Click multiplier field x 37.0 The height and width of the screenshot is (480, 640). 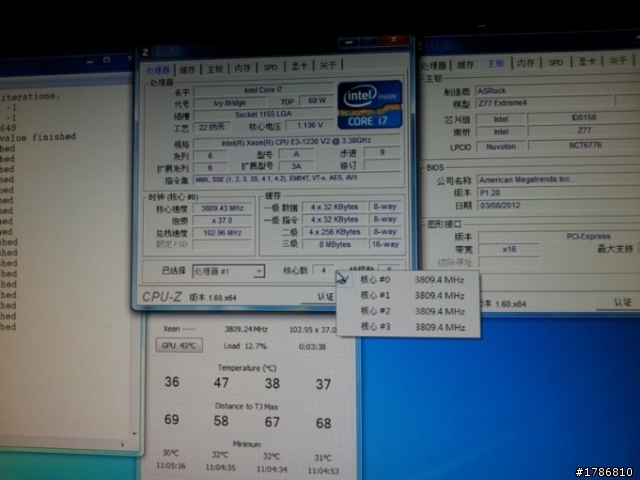tap(222, 220)
